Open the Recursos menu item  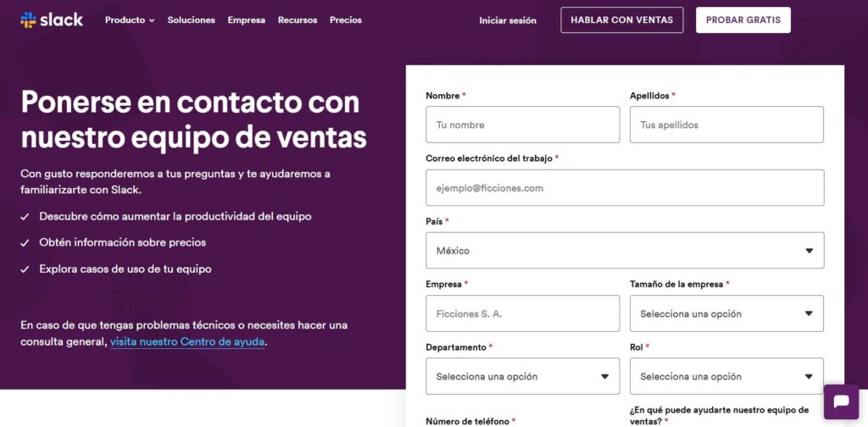point(298,20)
